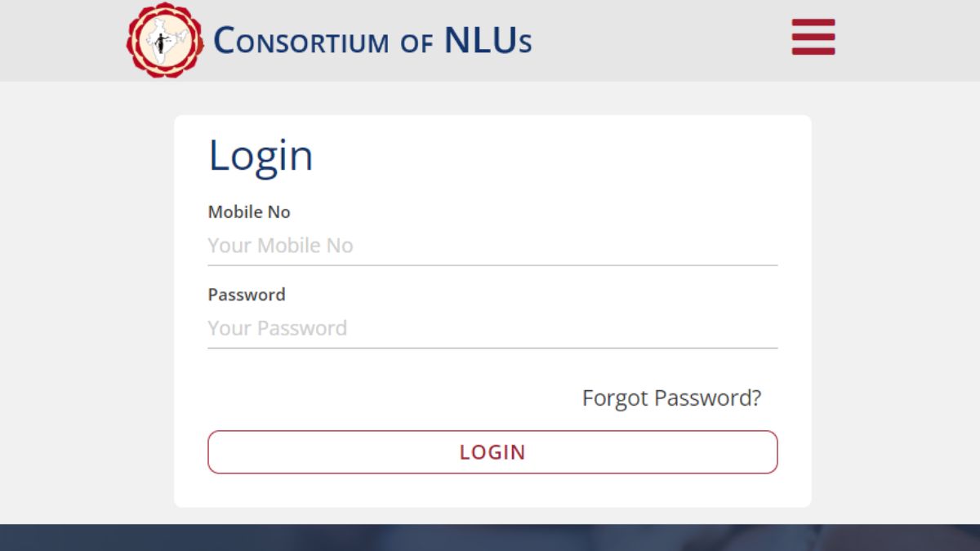Click the underline beneath the password field
The width and height of the screenshot is (980, 551).
point(492,348)
